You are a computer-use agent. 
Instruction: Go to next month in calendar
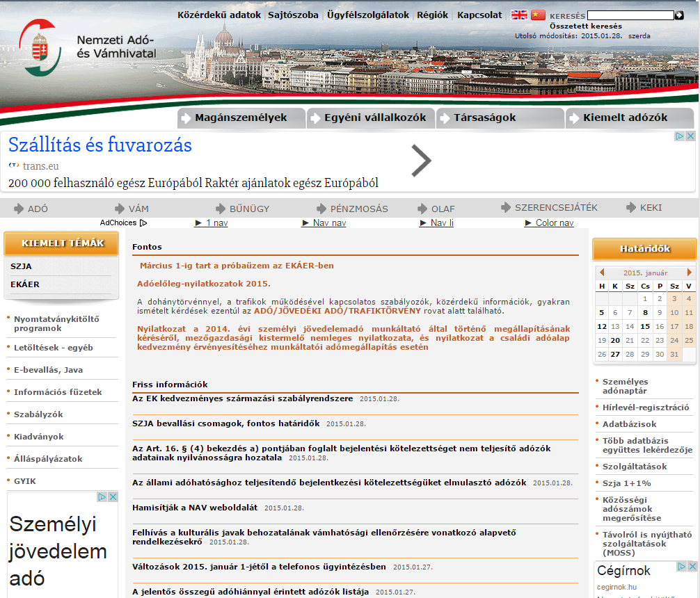click(x=690, y=273)
